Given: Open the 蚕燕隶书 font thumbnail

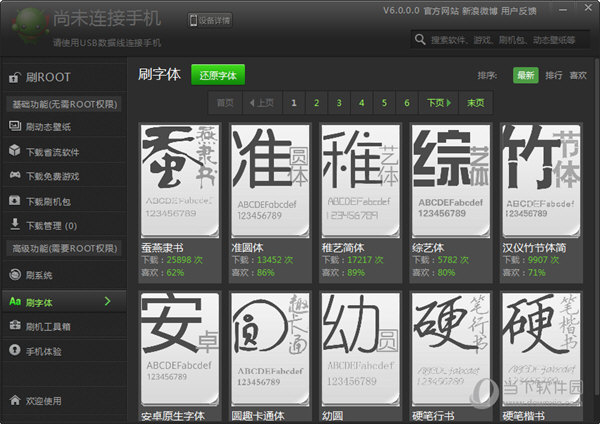Looking at the screenshot, I should pos(180,181).
